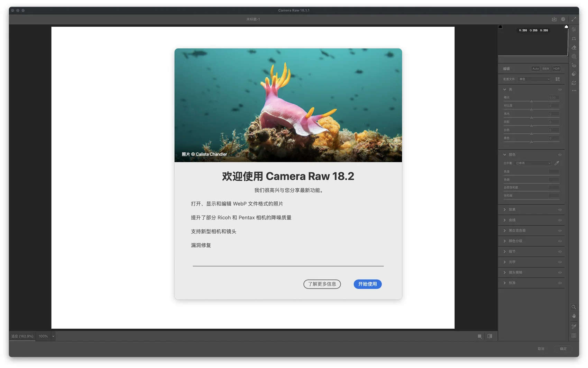The width and height of the screenshot is (588, 368).
Task: Toggle visibility eye for 亮 panel
Action: coord(560,89)
